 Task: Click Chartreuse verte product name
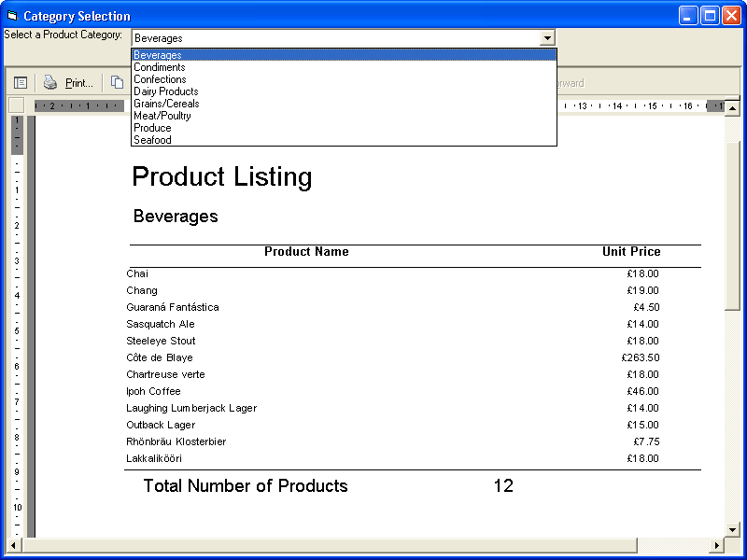tap(166, 374)
